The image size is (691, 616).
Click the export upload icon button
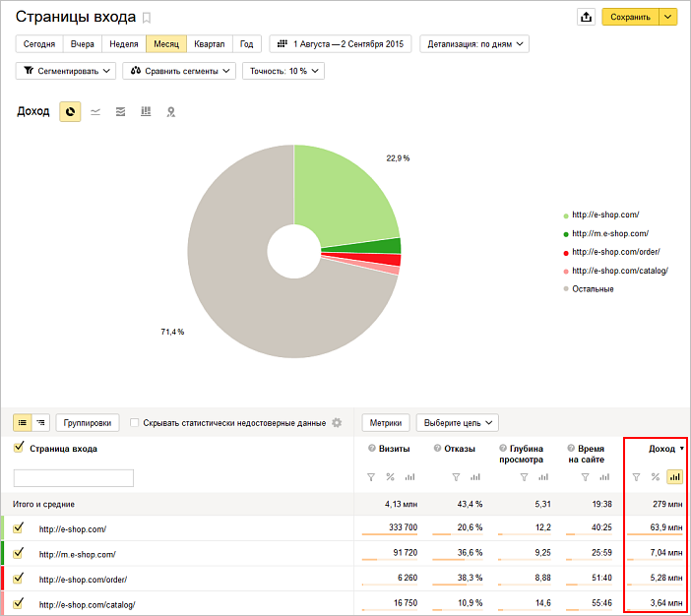[x=586, y=17]
